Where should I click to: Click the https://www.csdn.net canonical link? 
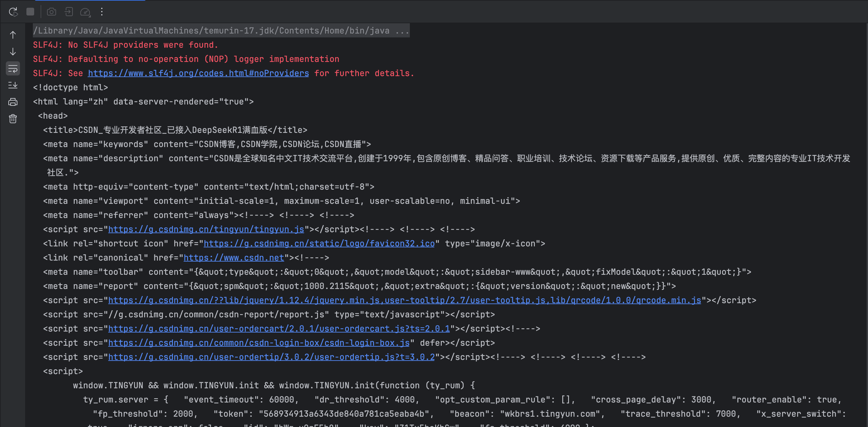coord(234,258)
